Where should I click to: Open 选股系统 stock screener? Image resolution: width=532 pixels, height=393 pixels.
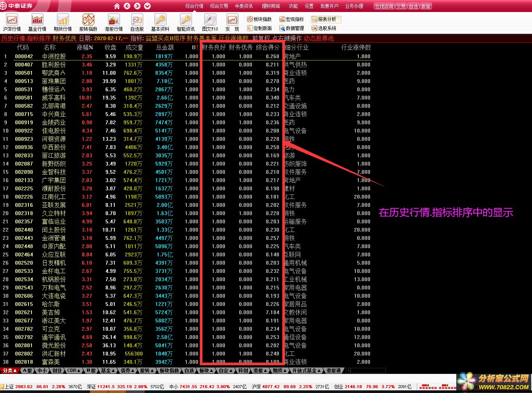coord(324,28)
